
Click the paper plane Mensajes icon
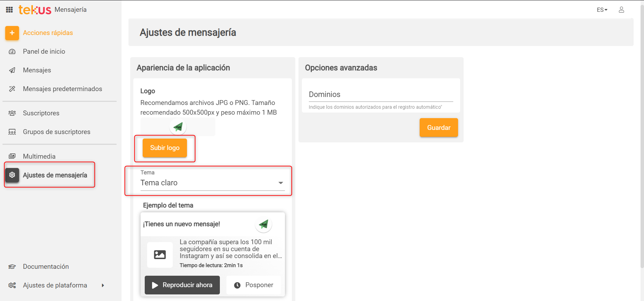[x=12, y=70]
